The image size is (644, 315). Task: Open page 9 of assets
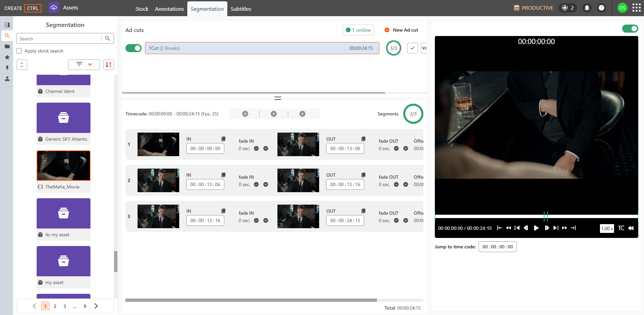click(85, 306)
